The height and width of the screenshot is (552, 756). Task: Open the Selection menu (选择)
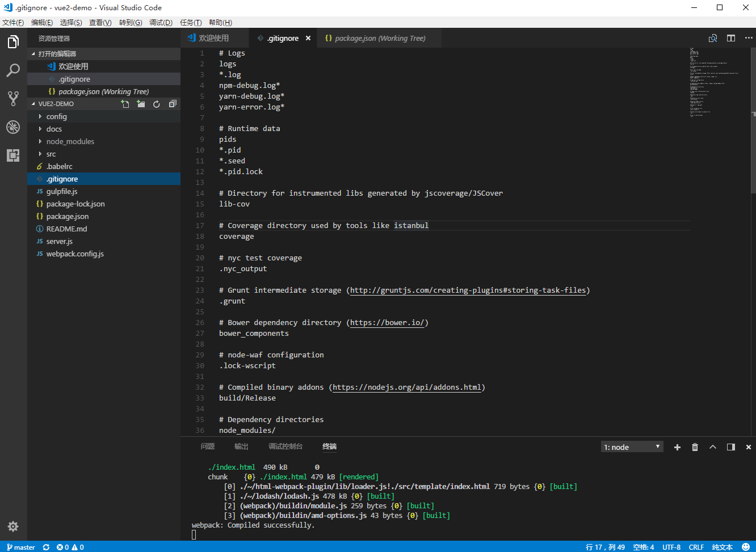(71, 23)
